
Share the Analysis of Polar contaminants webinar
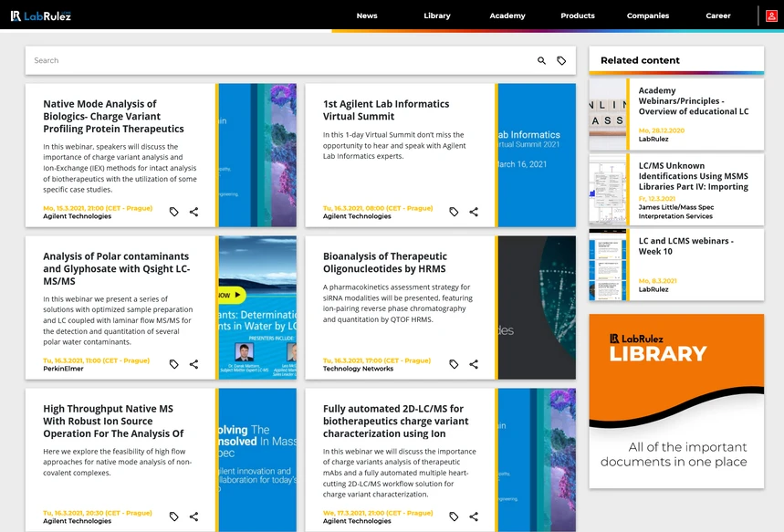click(194, 364)
